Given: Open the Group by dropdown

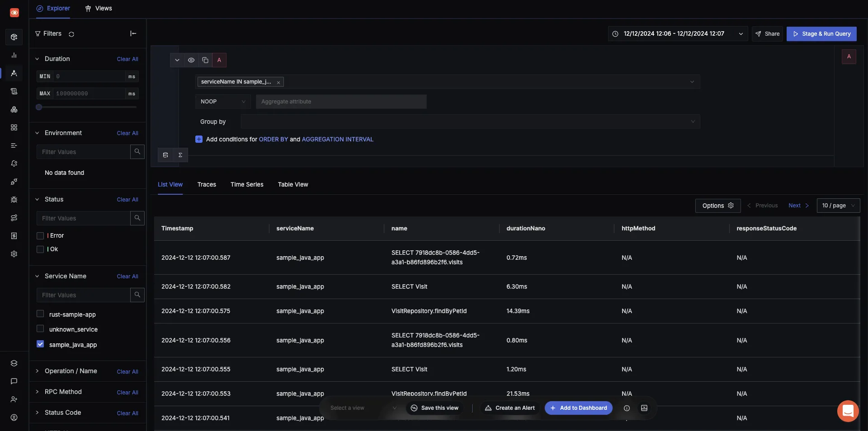Looking at the screenshot, I should pyautogui.click(x=470, y=122).
